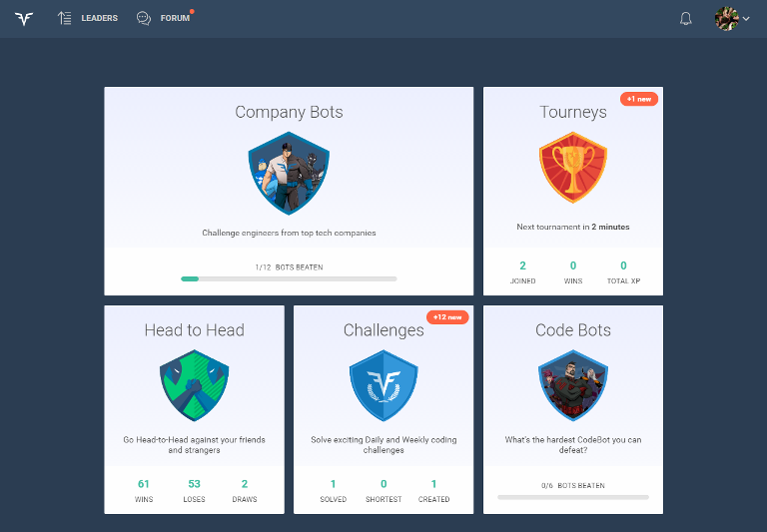Open the Leaders ranking icon
Viewport: 767px width, 532px height.
click(x=65, y=18)
